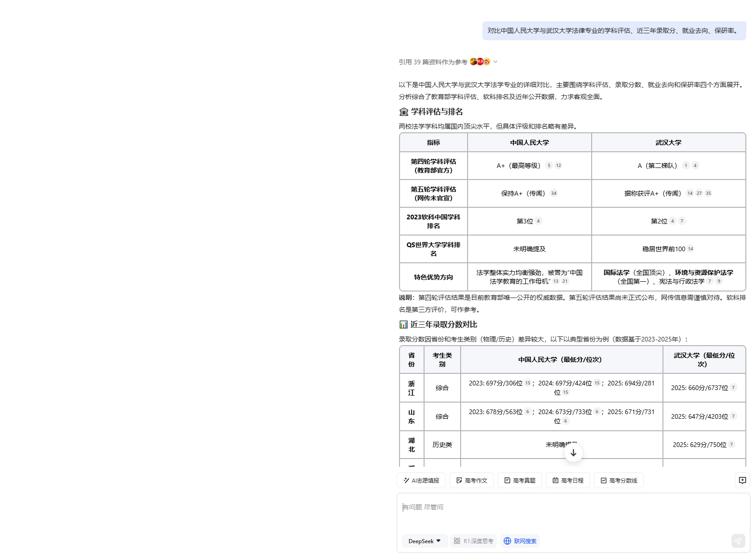Open citation 6 after 2023: 678分/563位
Viewport: 756px width, 558px height.
click(528, 412)
